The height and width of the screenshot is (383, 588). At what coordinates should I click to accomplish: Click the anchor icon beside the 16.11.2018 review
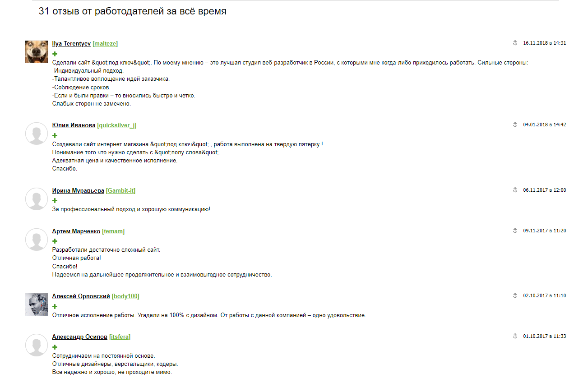[x=515, y=43]
